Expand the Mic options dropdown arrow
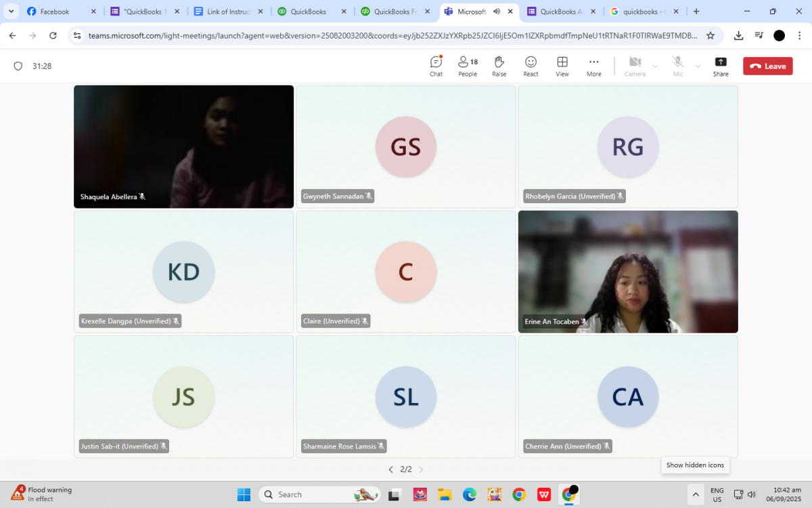Viewport: 812px width, 508px height. point(698,66)
